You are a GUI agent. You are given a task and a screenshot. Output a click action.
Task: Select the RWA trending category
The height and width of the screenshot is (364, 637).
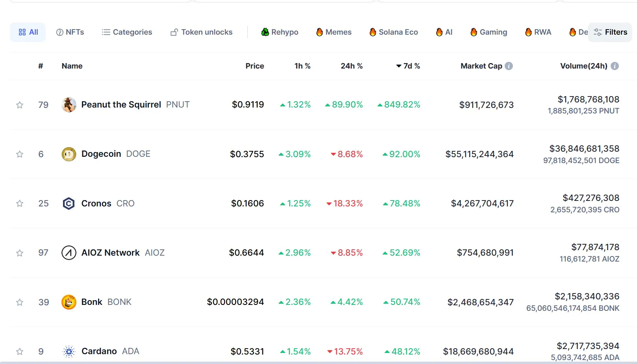538,32
